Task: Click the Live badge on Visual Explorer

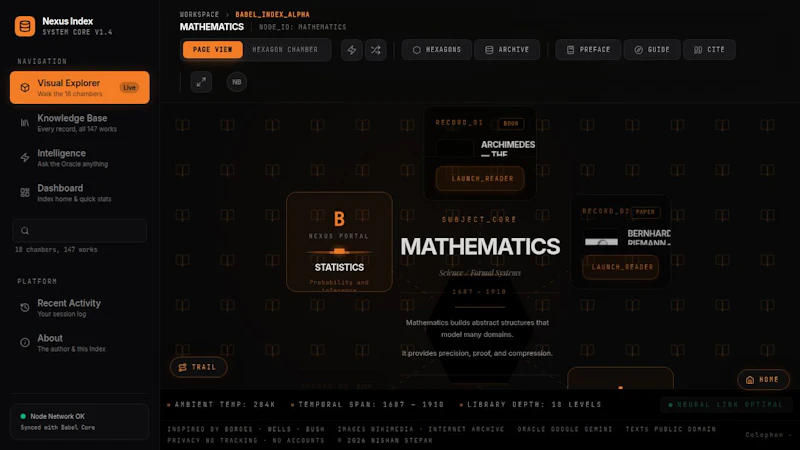Action: tap(130, 87)
